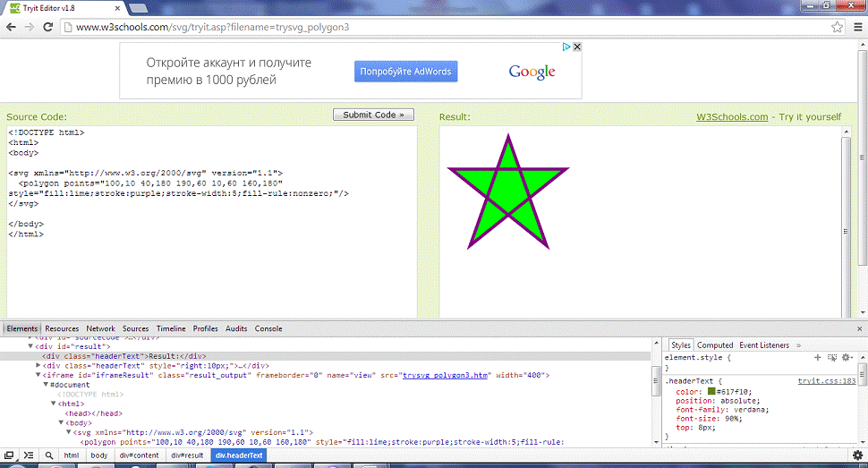The height and width of the screenshot is (468, 868).
Task: Reload the page with the refresh icon
Action: tap(50, 27)
